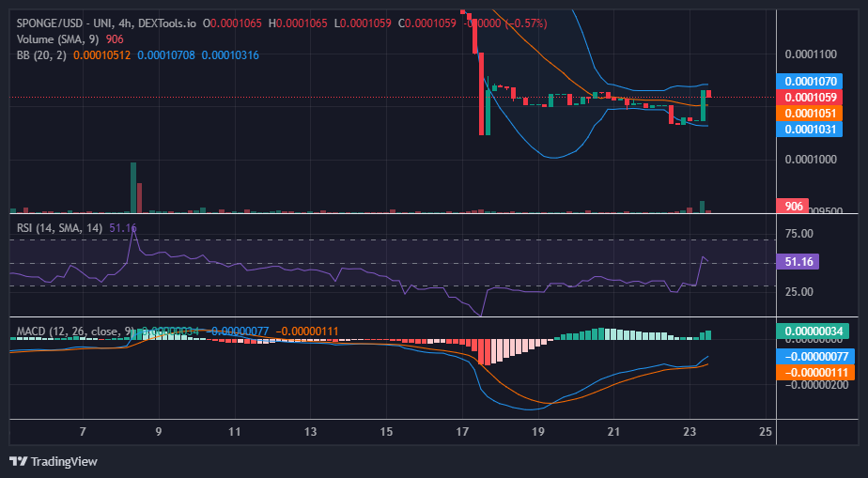Image resolution: width=868 pixels, height=478 pixels.
Task: Click the 75.00 RSI axis tick
Action: (x=798, y=234)
